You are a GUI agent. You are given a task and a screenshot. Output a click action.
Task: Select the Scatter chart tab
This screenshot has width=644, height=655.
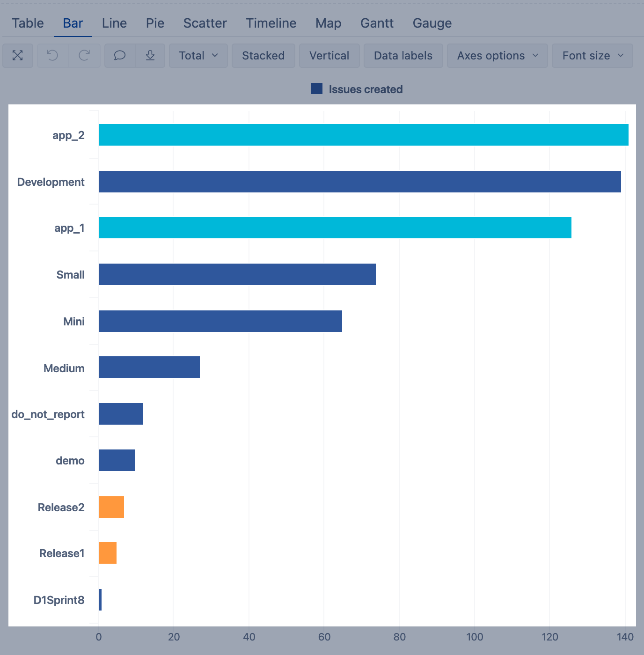(x=205, y=23)
